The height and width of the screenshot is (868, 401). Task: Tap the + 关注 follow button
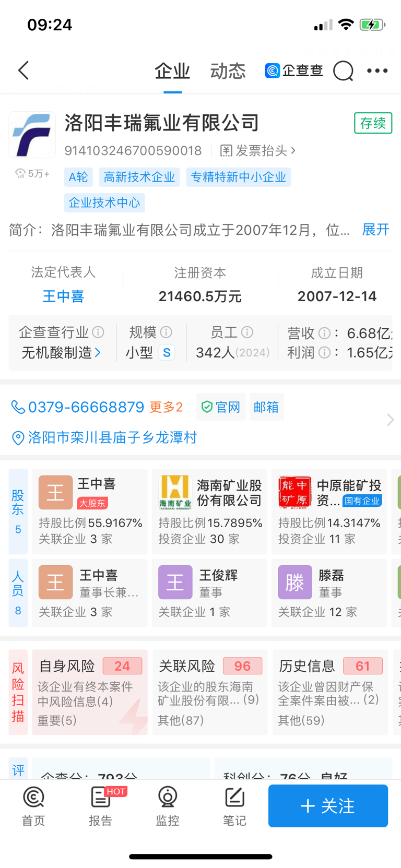pos(328,806)
